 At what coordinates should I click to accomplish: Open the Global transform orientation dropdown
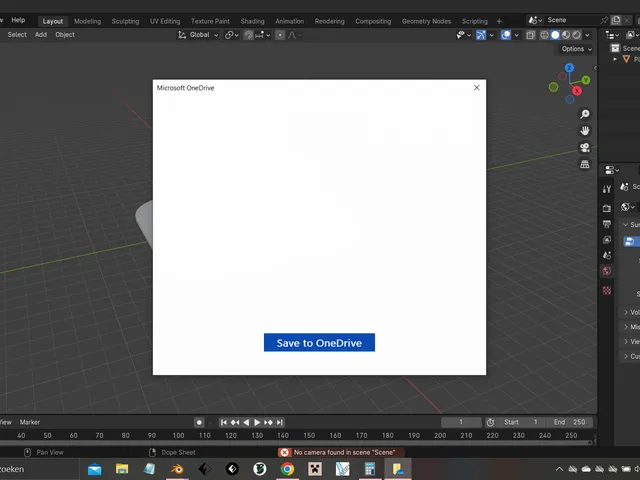(x=198, y=35)
